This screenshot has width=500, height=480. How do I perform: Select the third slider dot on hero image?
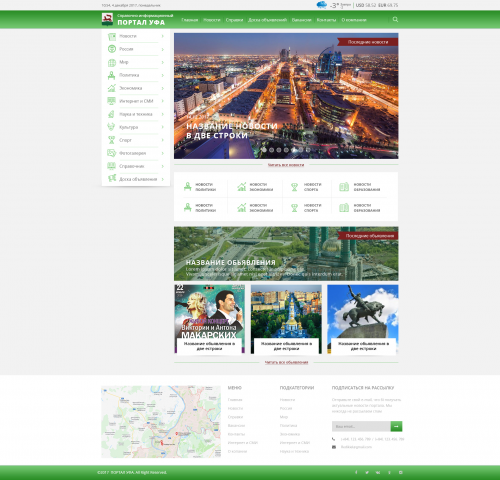point(279,150)
